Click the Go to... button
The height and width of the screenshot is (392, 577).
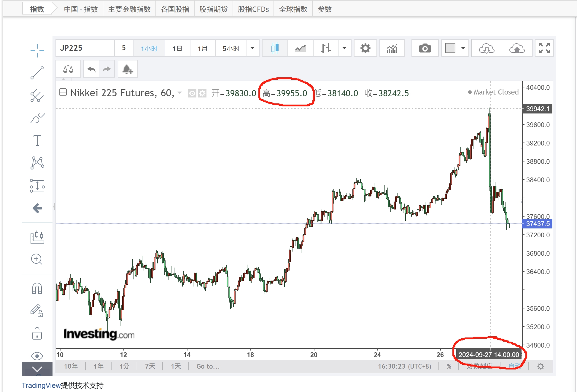point(208,367)
